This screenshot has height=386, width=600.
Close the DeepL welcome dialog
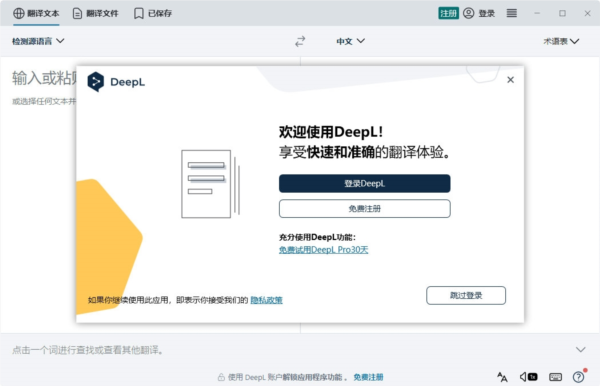coord(510,80)
